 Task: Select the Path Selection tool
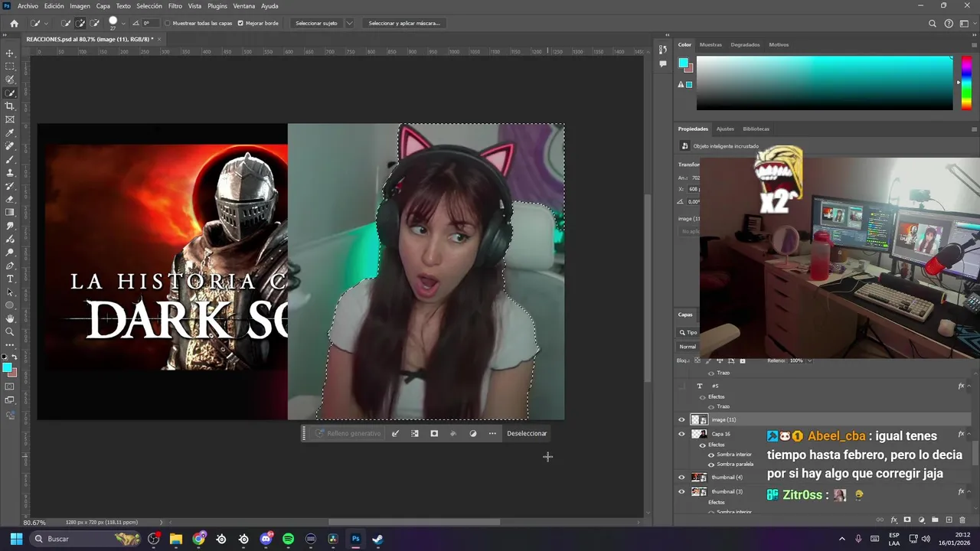(x=10, y=292)
